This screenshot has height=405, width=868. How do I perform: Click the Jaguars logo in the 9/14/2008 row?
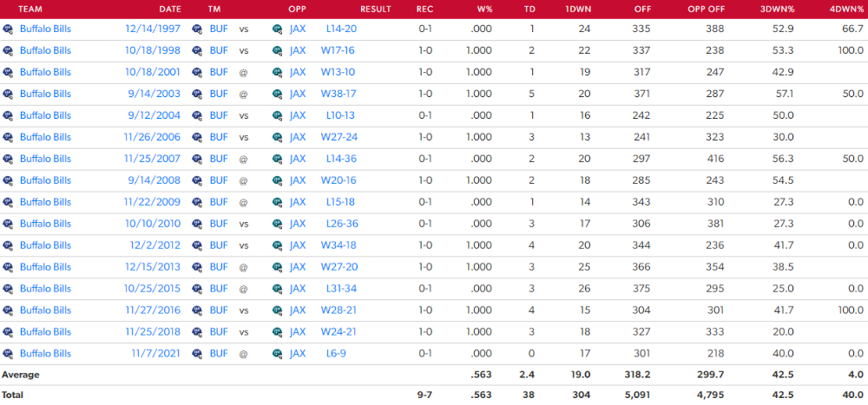click(x=278, y=180)
